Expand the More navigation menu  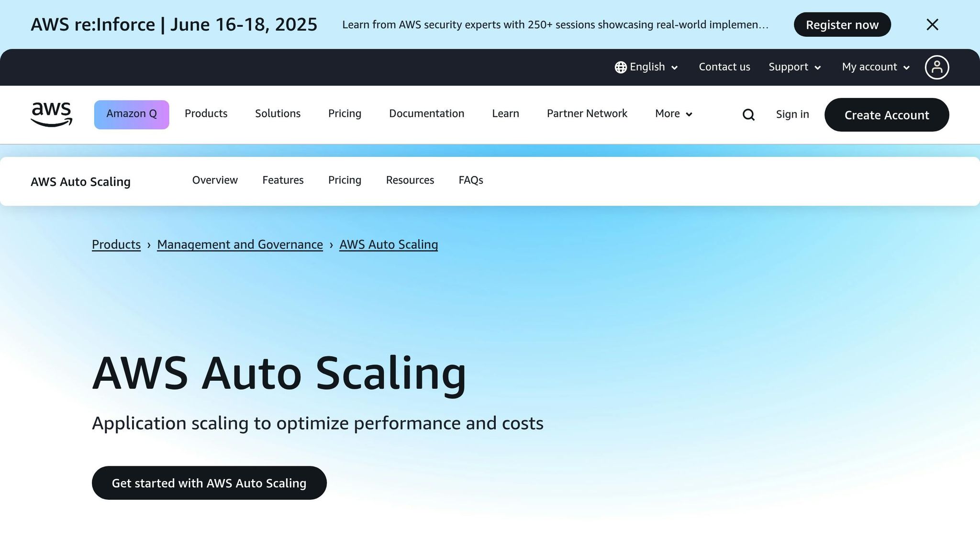[x=673, y=114]
